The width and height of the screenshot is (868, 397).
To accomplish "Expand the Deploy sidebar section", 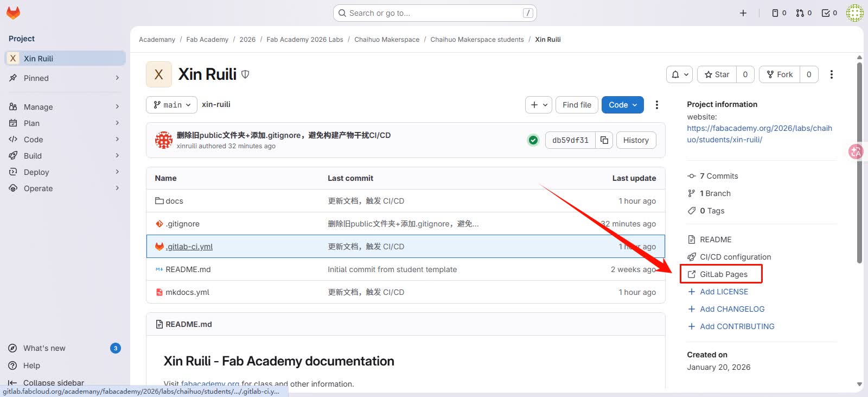I will (65, 172).
